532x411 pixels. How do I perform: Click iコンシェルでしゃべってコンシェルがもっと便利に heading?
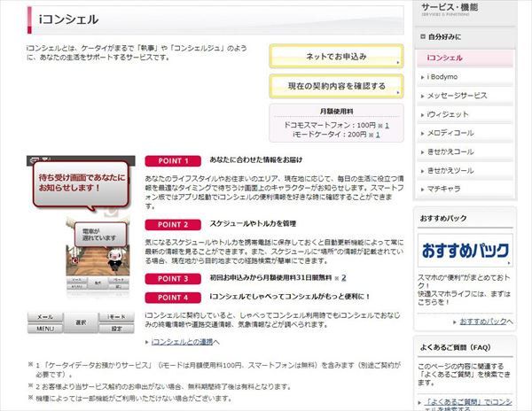[x=290, y=297]
